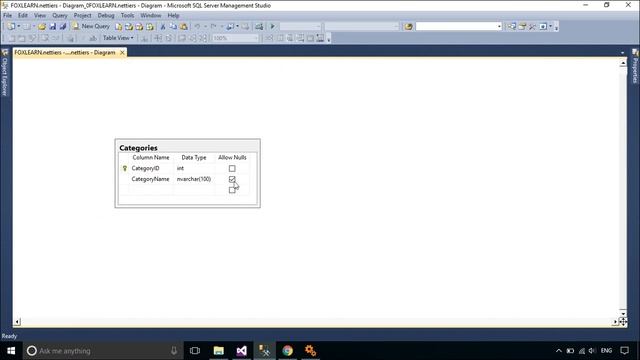Open the Redo history dropdown arrow
Image resolution: width=640 pixels, height=360 pixels.
pyautogui.click(x=221, y=27)
